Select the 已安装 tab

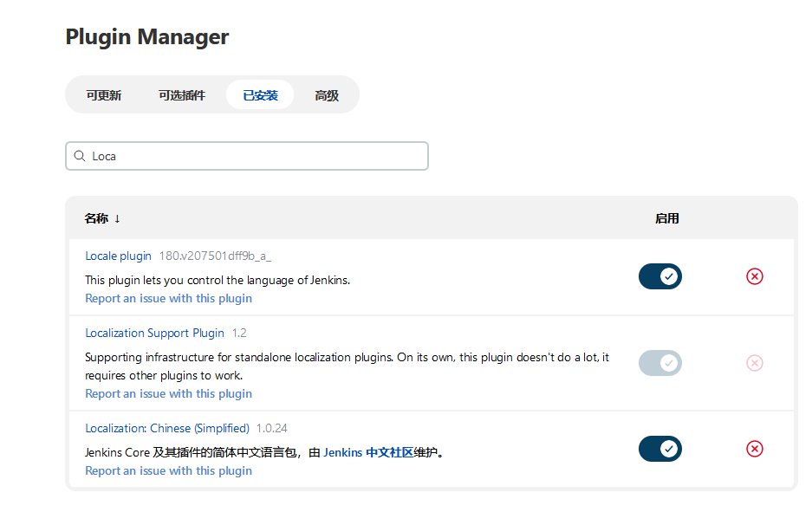pyautogui.click(x=261, y=95)
